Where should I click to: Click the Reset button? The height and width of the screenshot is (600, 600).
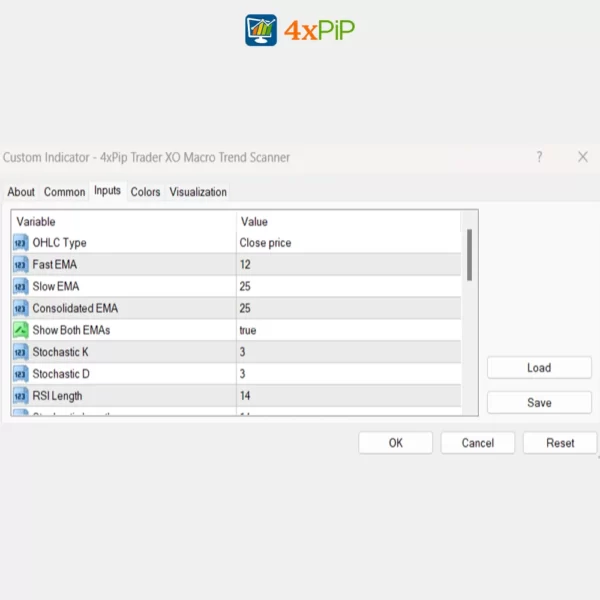pos(560,443)
